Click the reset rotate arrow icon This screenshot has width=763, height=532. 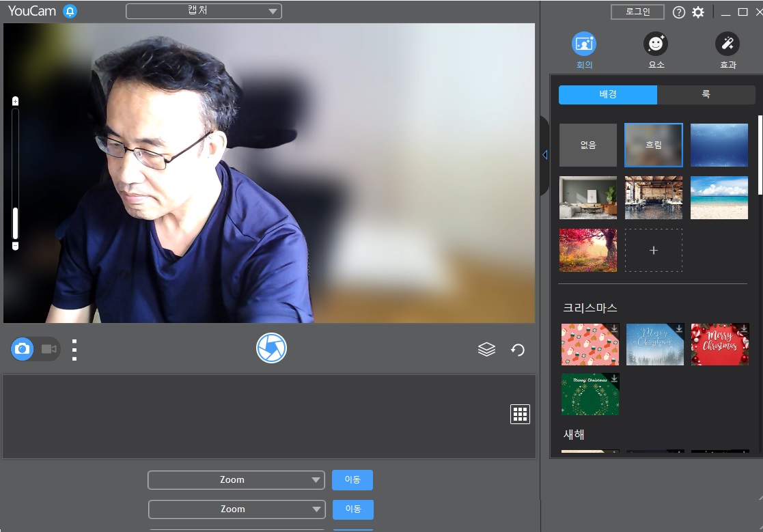(517, 350)
